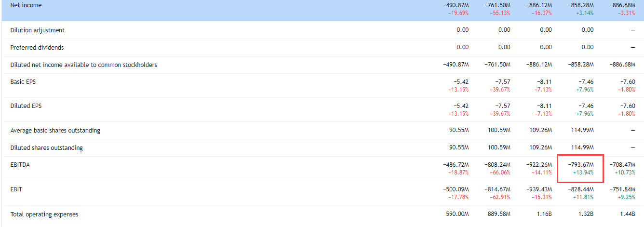Click the EBITDA value −486.72M
The height and width of the screenshot is (227, 644).
[456, 165]
